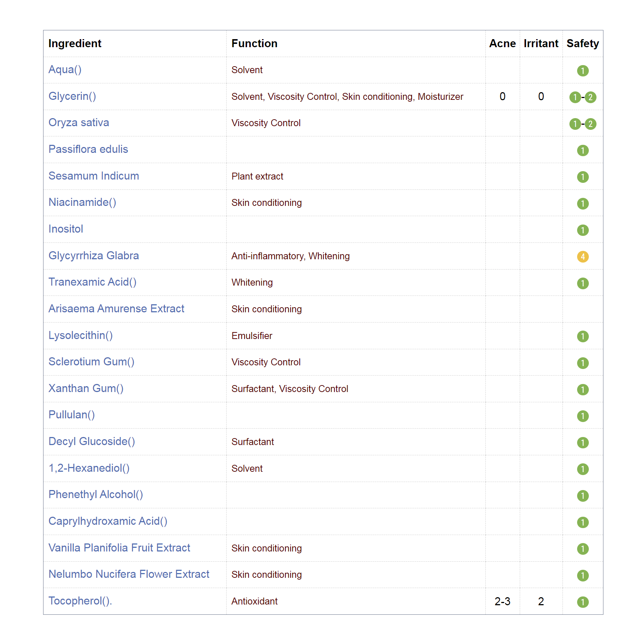Click the safety badge for Vanilla Planifolia
The height and width of the screenshot is (644, 644).
[x=583, y=549]
